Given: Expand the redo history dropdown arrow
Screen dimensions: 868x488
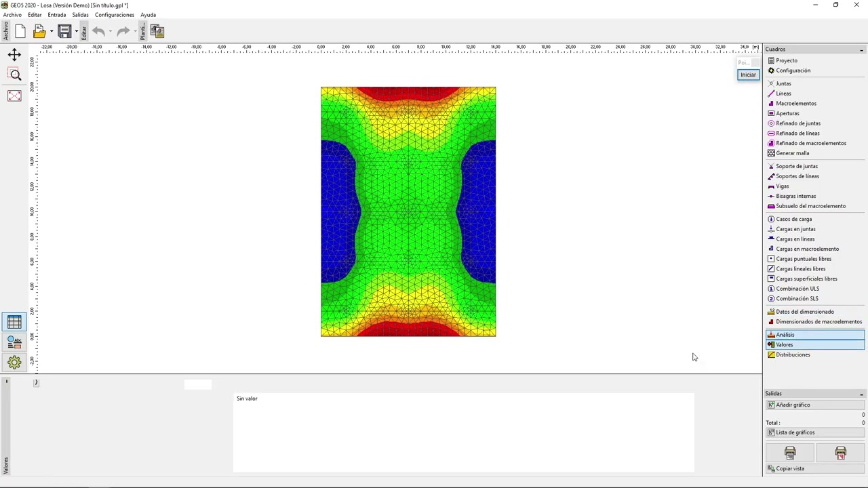Looking at the screenshot, I should click(x=134, y=31).
